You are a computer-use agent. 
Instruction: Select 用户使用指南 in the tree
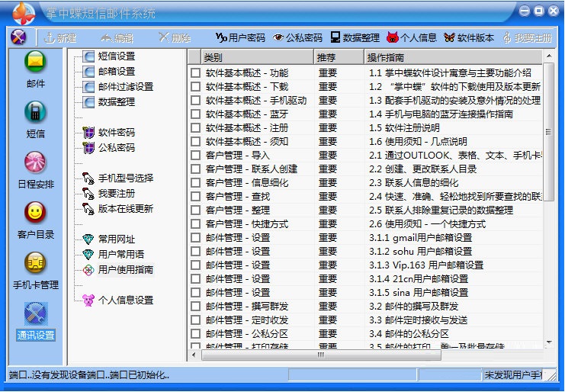click(x=118, y=269)
